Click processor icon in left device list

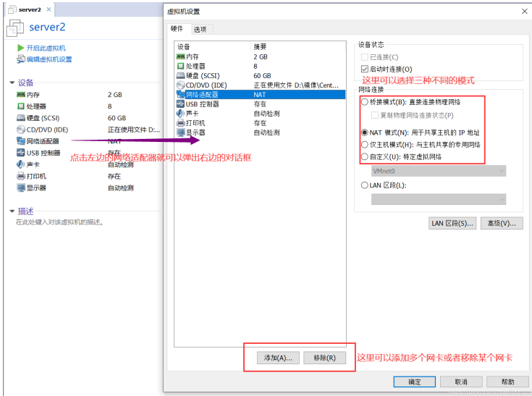point(21,106)
